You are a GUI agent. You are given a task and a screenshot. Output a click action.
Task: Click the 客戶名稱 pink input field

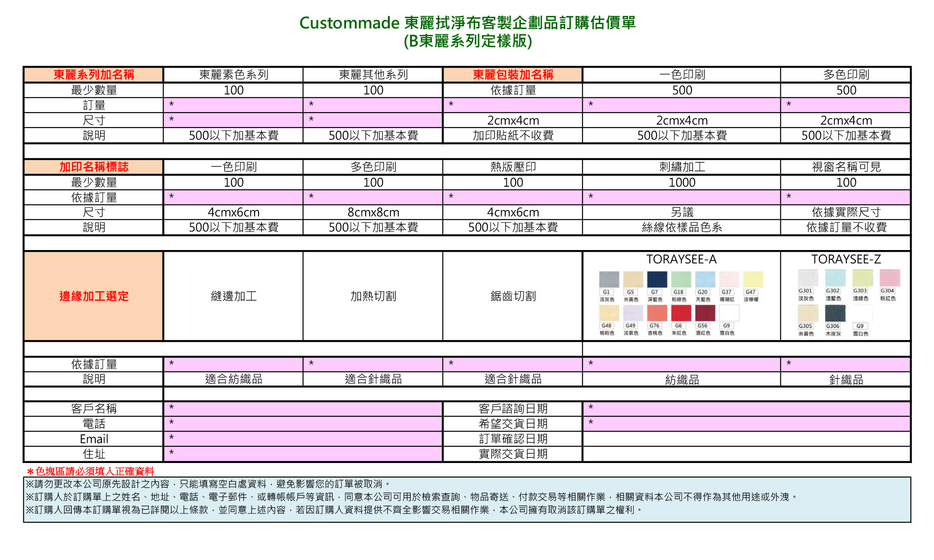coord(303,409)
